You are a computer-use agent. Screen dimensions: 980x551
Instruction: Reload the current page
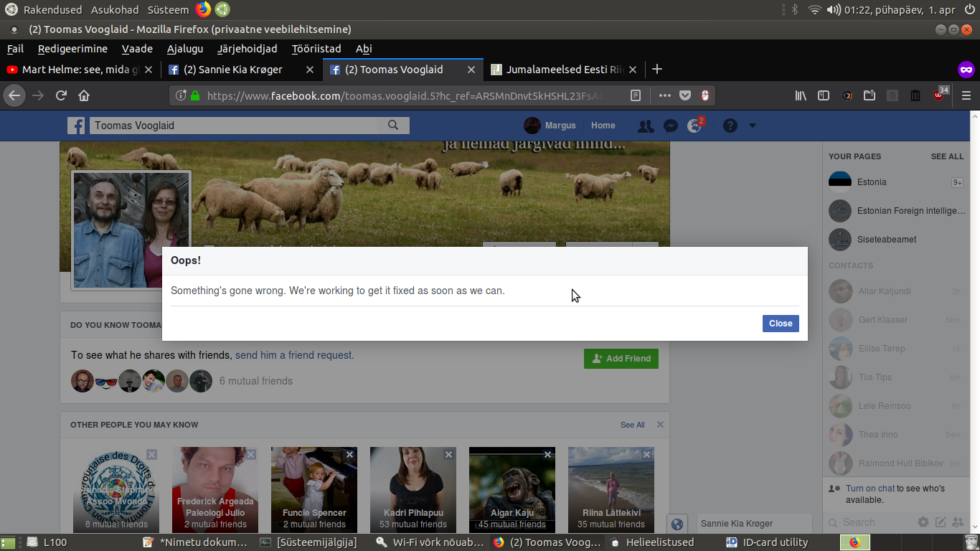pos(61,95)
